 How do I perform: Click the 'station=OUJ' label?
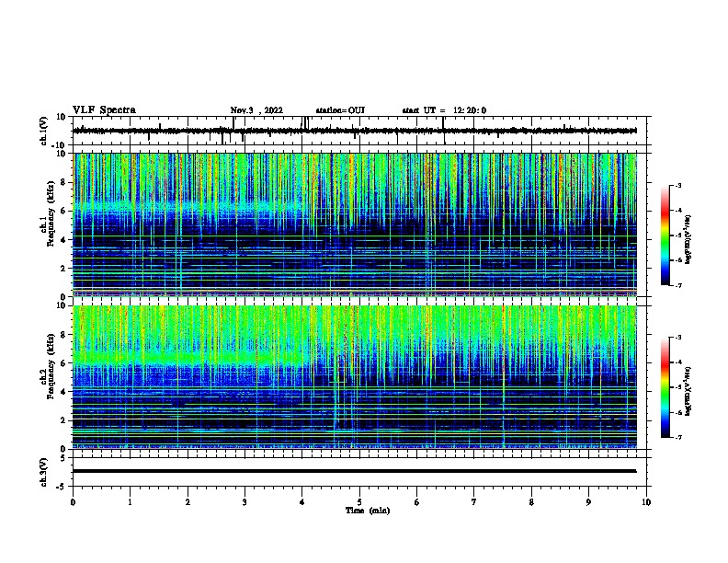[x=340, y=110]
